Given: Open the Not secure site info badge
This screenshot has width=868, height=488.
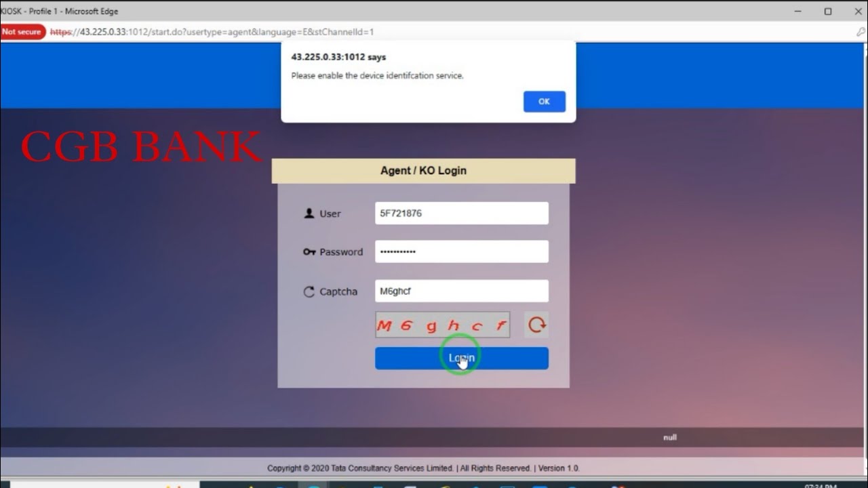Looking at the screenshot, I should (22, 32).
